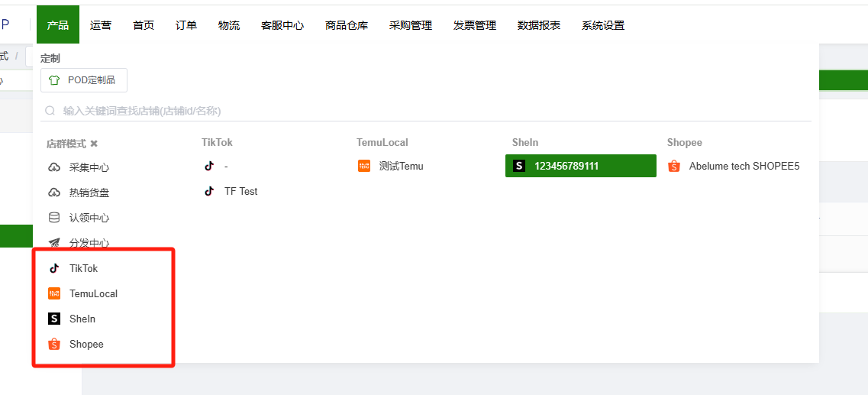Click the cloud icon beside 采集中心
Screen dimensions: 868x395
tap(54, 167)
